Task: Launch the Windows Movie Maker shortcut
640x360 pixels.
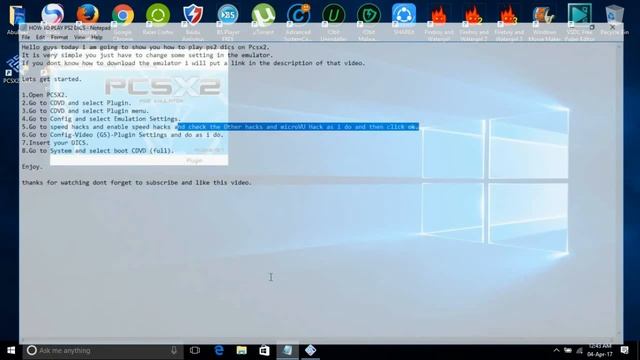Action: tap(544, 16)
